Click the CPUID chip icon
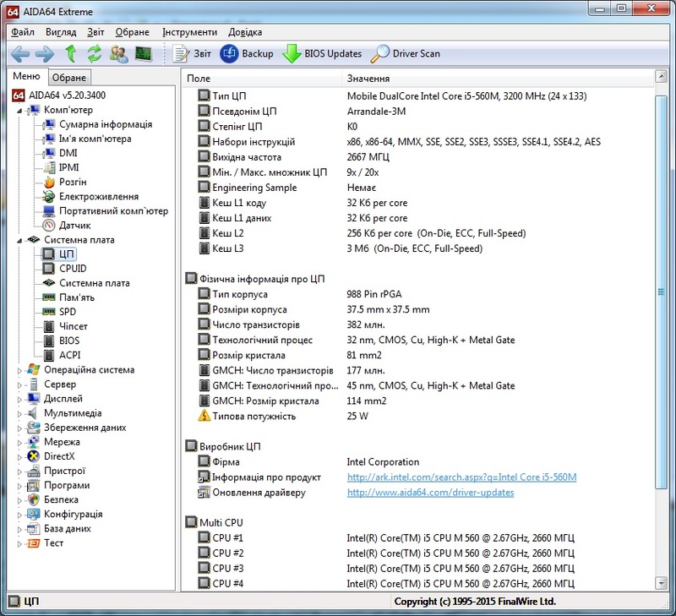676x616 pixels. pyautogui.click(x=49, y=269)
